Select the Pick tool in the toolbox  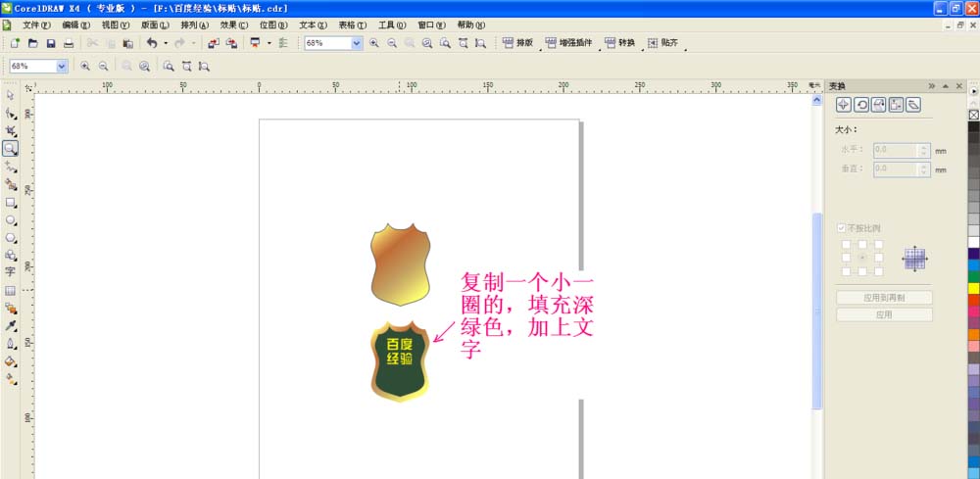pyautogui.click(x=10, y=95)
